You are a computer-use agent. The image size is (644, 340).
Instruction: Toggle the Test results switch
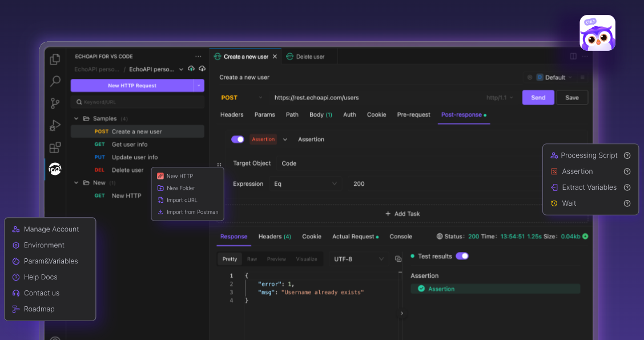tap(462, 256)
